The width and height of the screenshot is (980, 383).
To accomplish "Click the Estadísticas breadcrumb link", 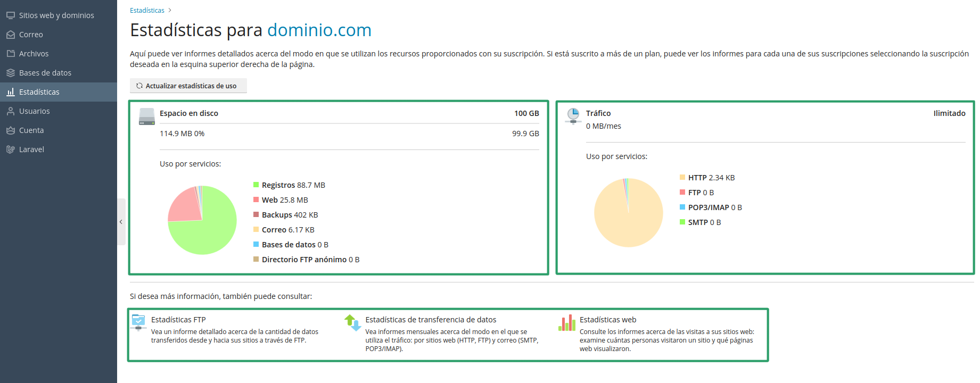I will pos(147,10).
